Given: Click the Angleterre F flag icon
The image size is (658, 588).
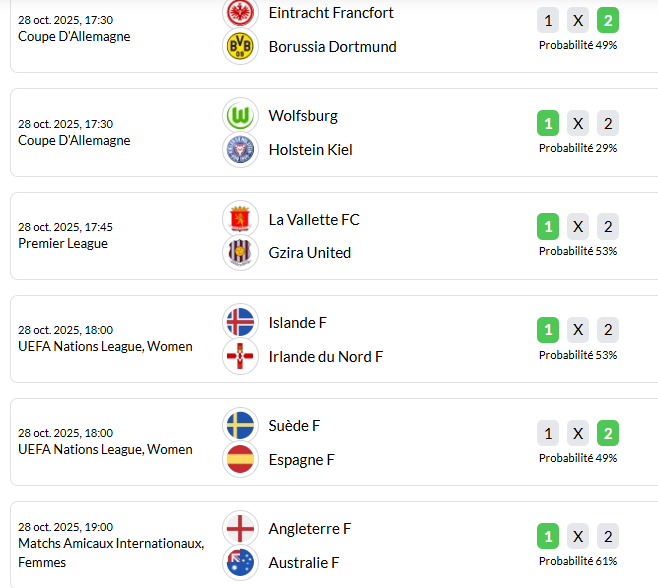Looking at the screenshot, I should click(x=240, y=529).
